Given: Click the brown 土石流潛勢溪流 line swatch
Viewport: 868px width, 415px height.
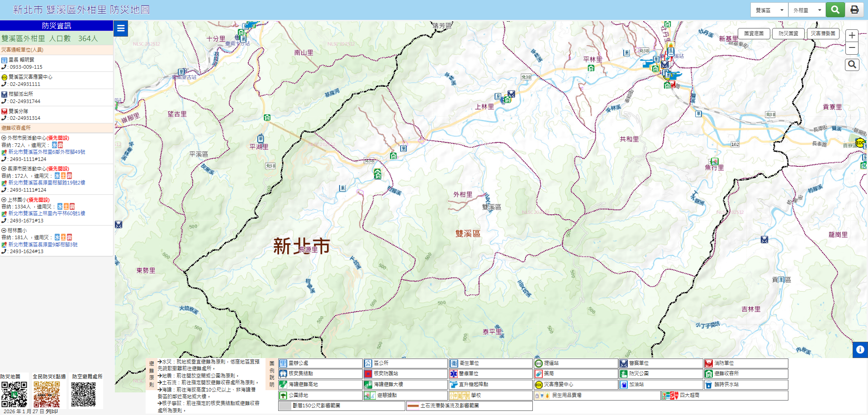Looking at the screenshot, I should (413, 406).
